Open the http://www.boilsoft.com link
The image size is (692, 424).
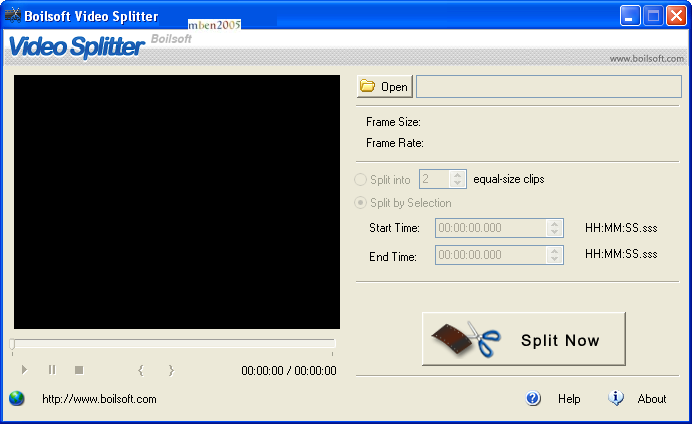pos(99,399)
